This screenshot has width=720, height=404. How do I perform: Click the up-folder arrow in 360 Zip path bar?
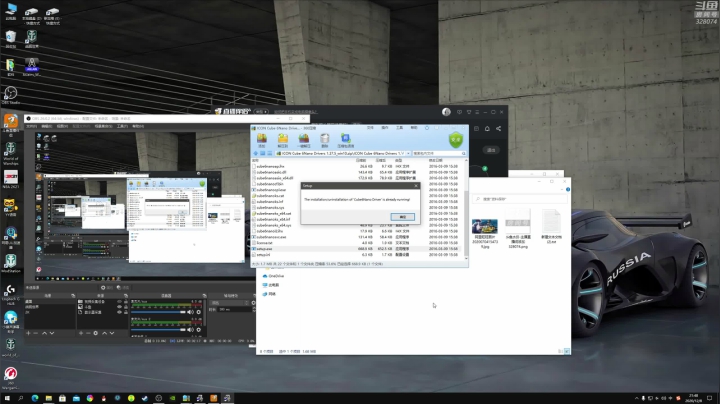[256, 153]
